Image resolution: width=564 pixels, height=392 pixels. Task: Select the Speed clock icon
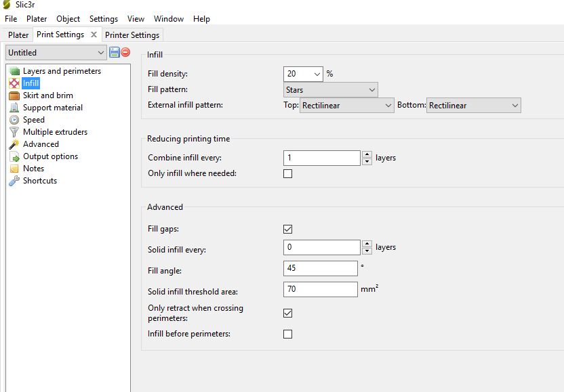pos(14,120)
